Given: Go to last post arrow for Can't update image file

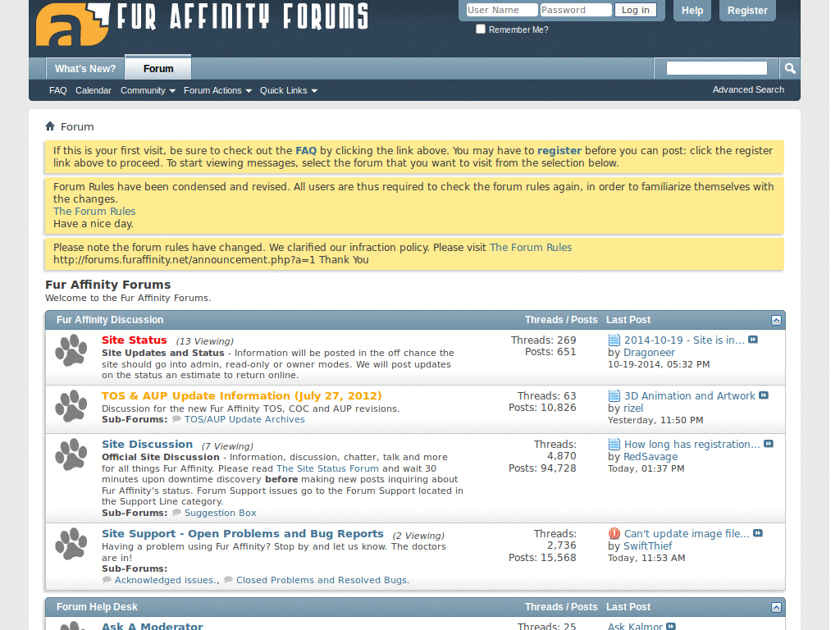Looking at the screenshot, I should tap(757, 533).
